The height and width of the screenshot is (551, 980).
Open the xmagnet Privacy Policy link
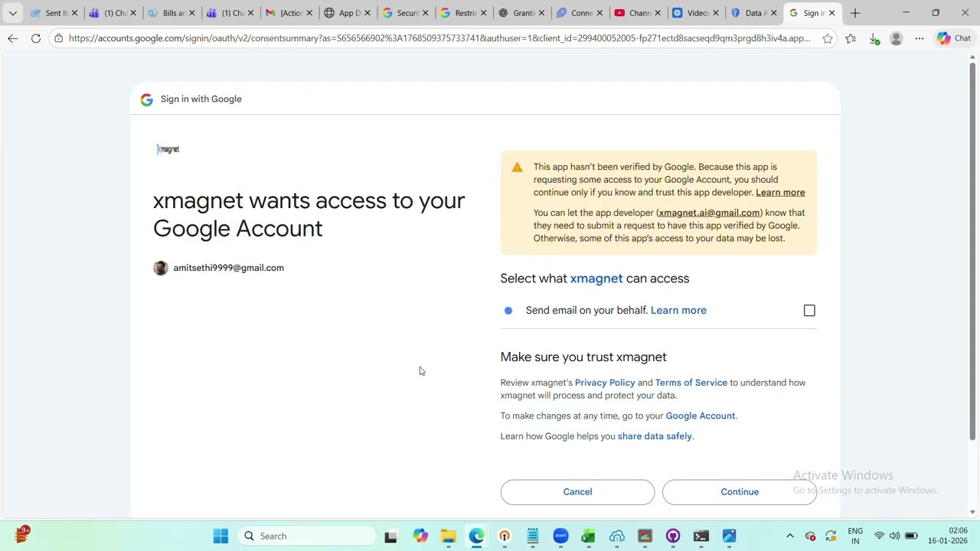(x=605, y=383)
